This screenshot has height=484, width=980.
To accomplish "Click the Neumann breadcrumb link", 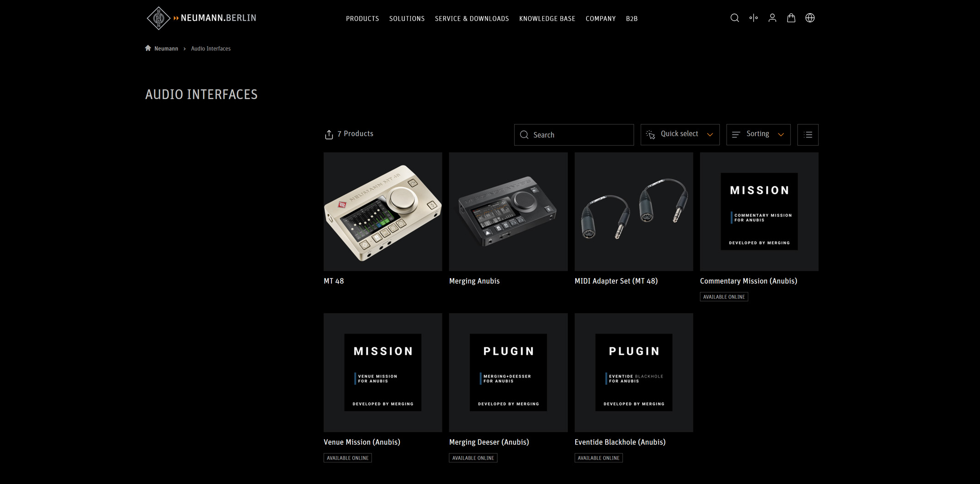I will pos(166,49).
